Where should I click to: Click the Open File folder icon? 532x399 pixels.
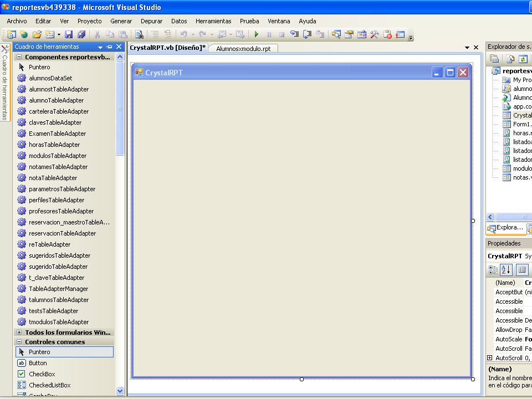coord(37,34)
